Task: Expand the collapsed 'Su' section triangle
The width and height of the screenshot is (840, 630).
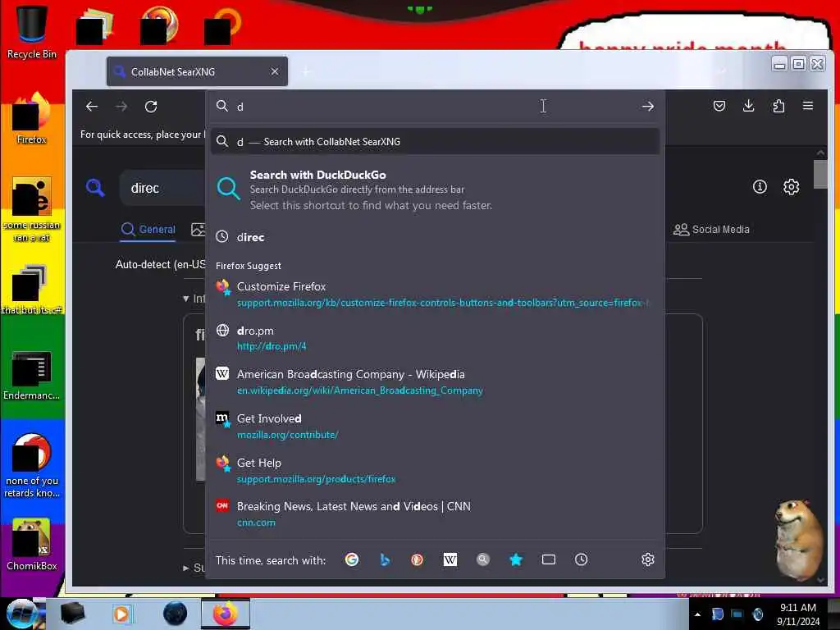Action: tap(186, 568)
